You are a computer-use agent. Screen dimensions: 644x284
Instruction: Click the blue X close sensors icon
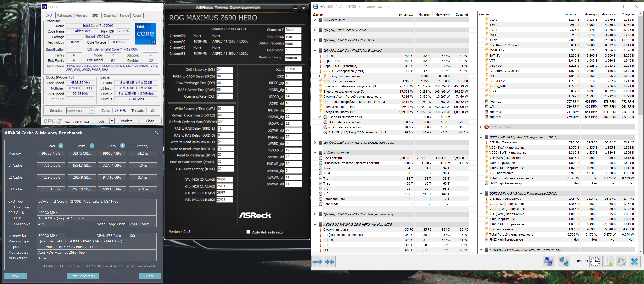(634, 262)
